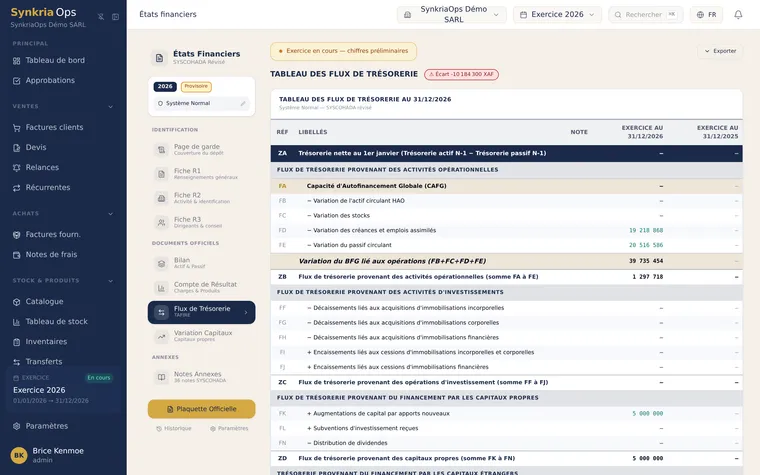Collapse the STOCK & PRODUITS section chevron
Viewport: 760px width, 475px height.
111,281
